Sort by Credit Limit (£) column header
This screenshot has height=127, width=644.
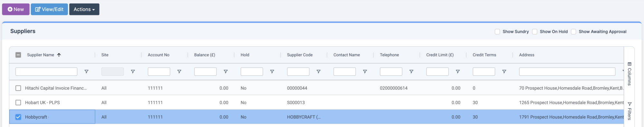point(440,55)
